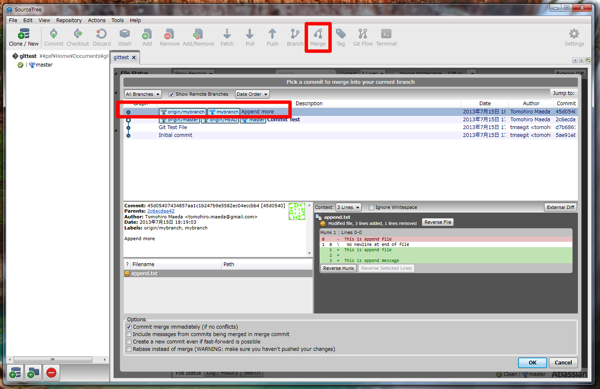
Task: Select the gittest repository bookmark
Action: (28, 56)
